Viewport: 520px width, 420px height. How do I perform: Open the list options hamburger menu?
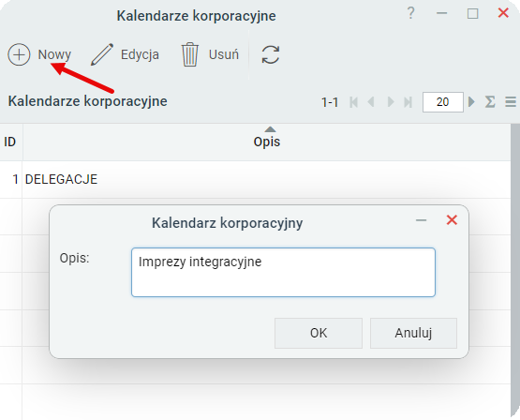pos(511,101)
